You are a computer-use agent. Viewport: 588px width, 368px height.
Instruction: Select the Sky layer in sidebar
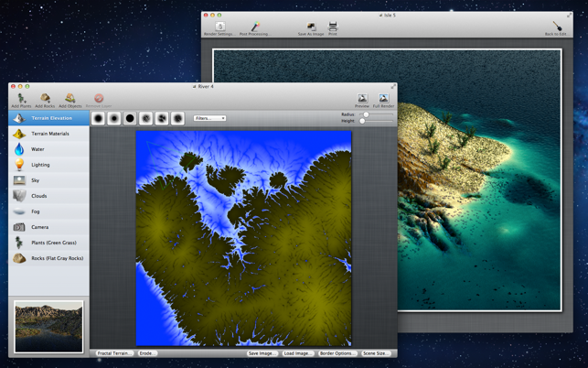coord(48,180)
